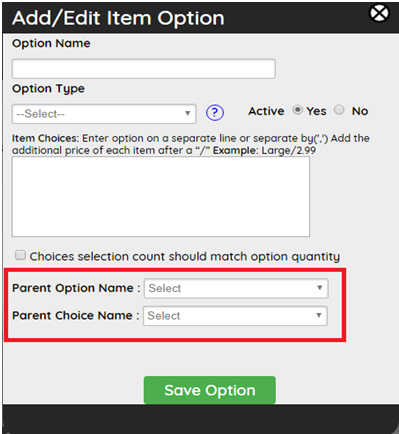Open the Option Type --Select-- dropdown
399x434 pixels.
pyautogui.click(x=104, y=114)
